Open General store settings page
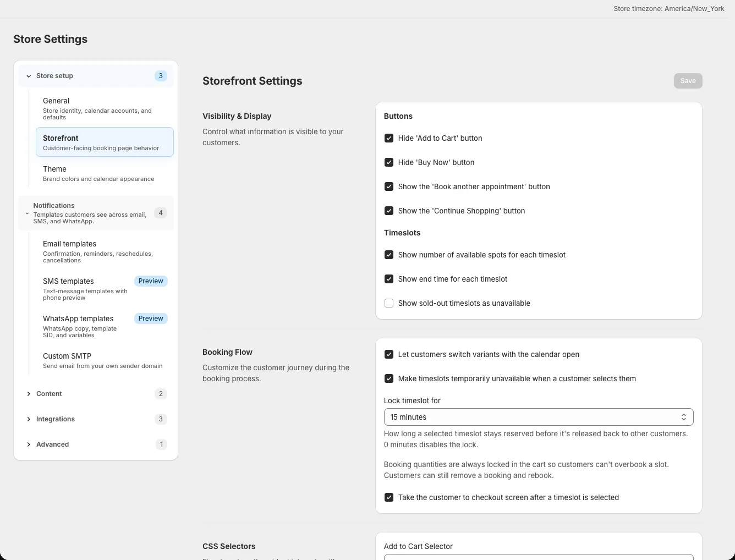 (105, 108)
